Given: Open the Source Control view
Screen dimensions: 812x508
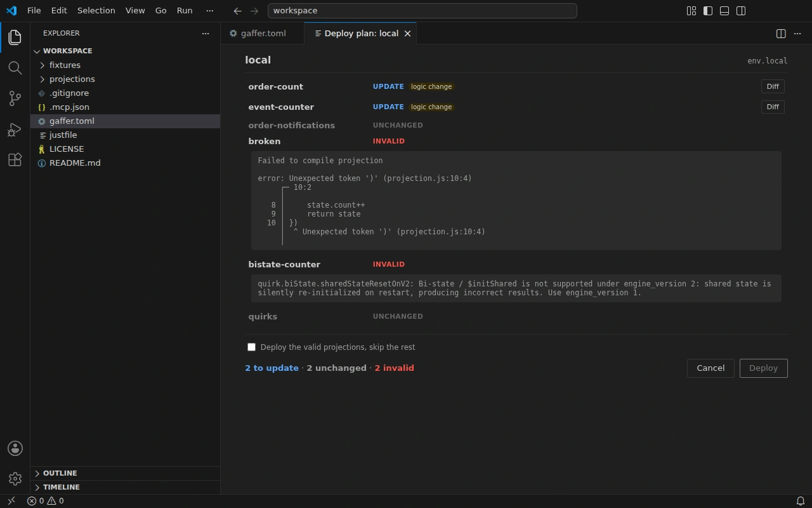Looking at the screenshot, I should click(x=15, y=98).
